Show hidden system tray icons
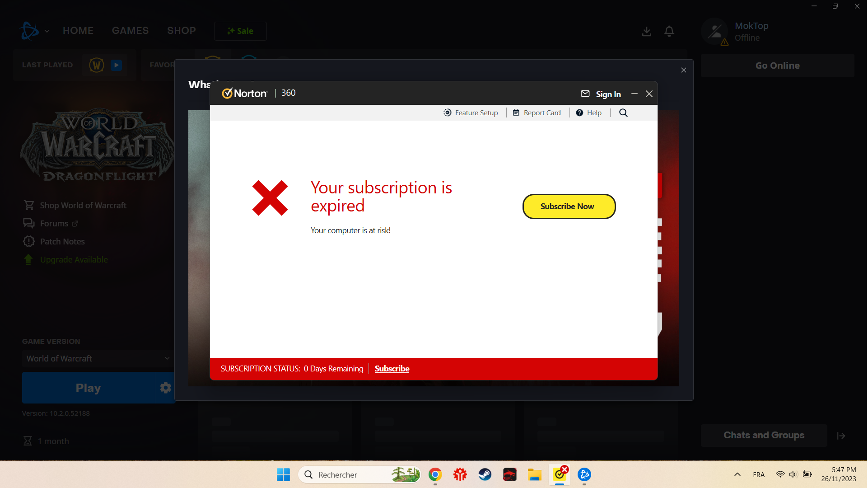 tap(737, 475)
